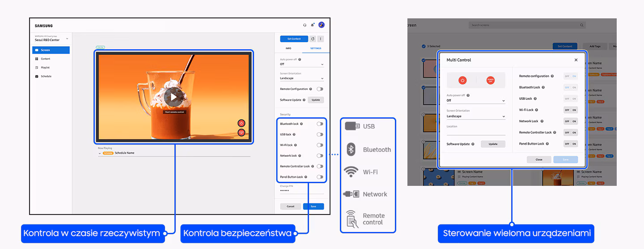Screen dimensions: 644x249
Task: Expand the Seoul R&D Center group dropdown
Action: pyautogui.click(x=67, y=39)
